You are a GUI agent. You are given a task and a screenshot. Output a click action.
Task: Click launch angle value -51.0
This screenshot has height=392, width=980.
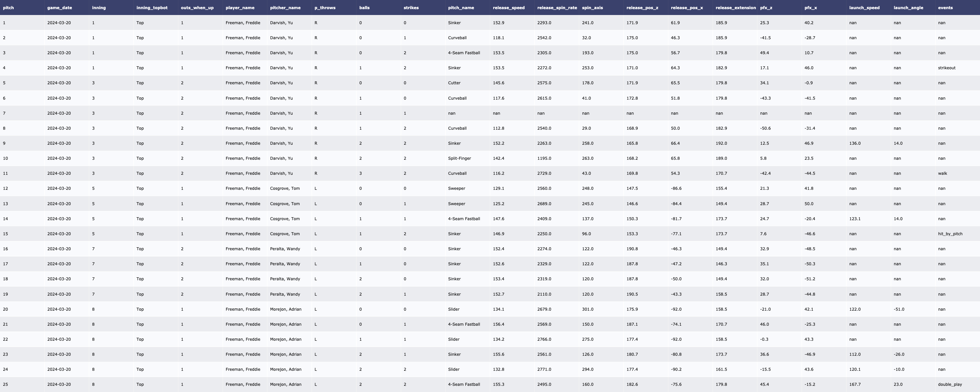(899, 309)
